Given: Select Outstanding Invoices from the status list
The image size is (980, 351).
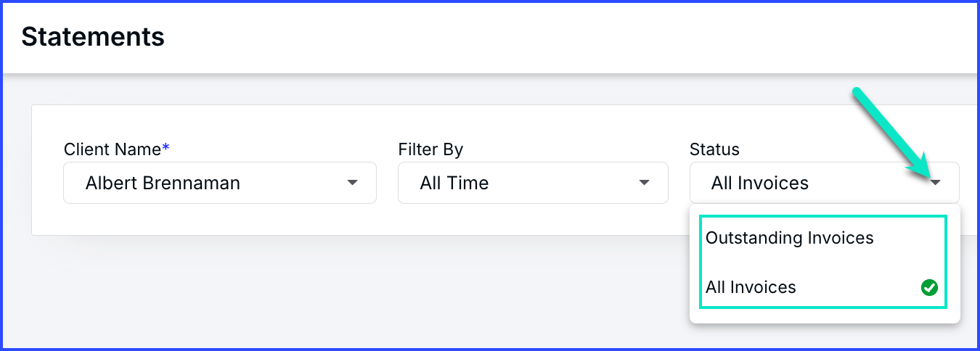Looking at the screenshot, I should coord(824,238).
